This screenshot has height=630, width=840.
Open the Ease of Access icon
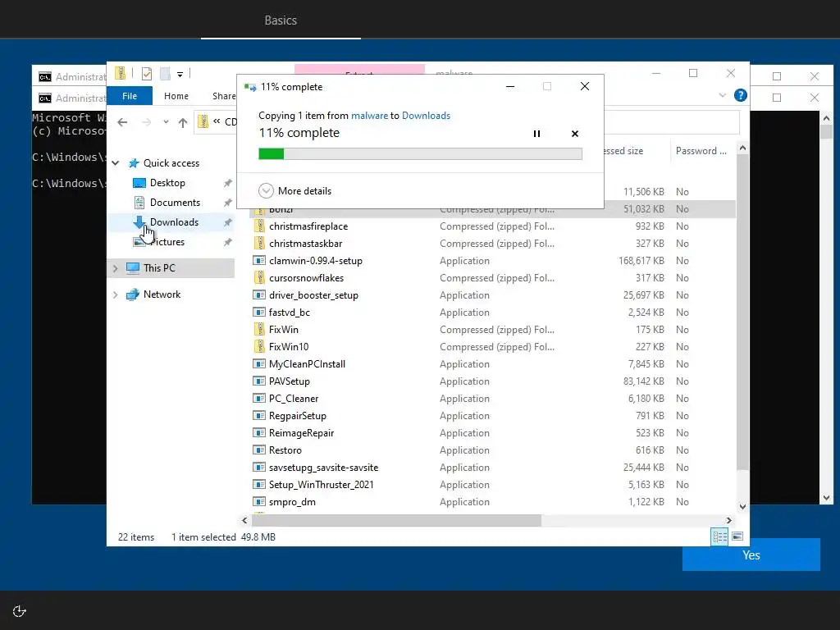point(20,611)
